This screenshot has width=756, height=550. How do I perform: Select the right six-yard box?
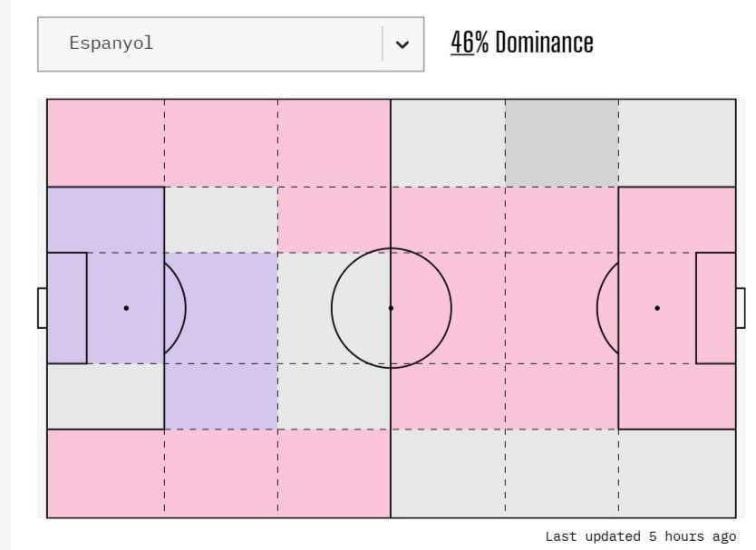(x=716, y=308)
